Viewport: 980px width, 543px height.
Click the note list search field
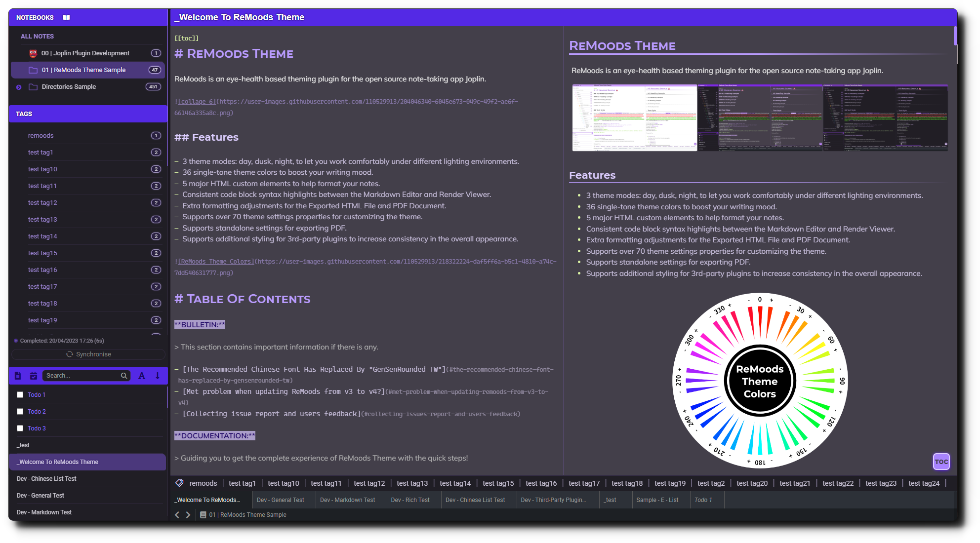coord(82,376)
